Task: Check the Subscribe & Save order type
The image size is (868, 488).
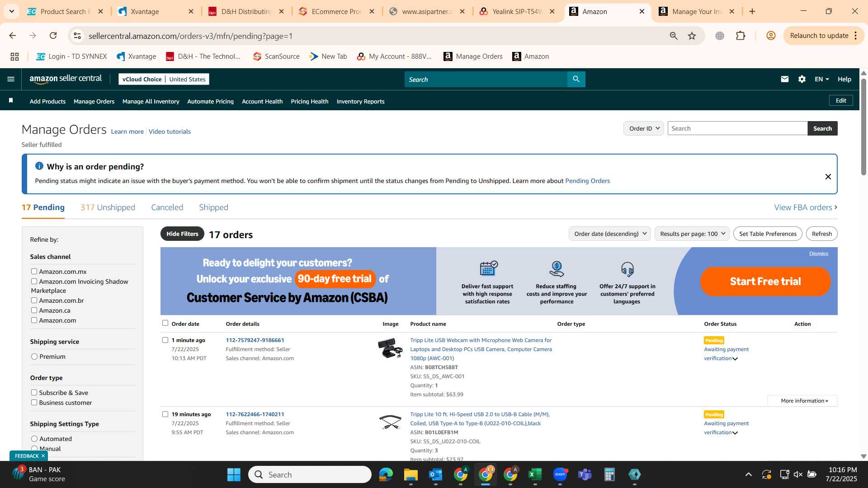Action: point(34,392)
